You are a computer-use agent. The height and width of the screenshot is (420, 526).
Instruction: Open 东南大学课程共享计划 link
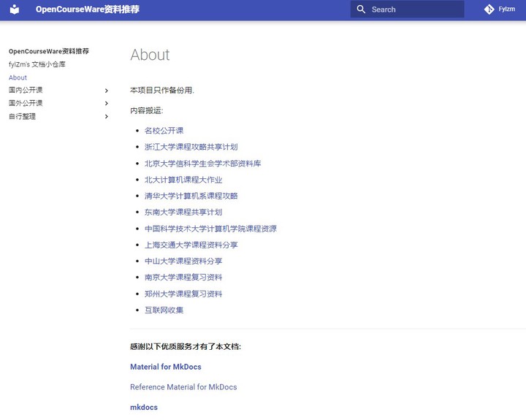183,213
